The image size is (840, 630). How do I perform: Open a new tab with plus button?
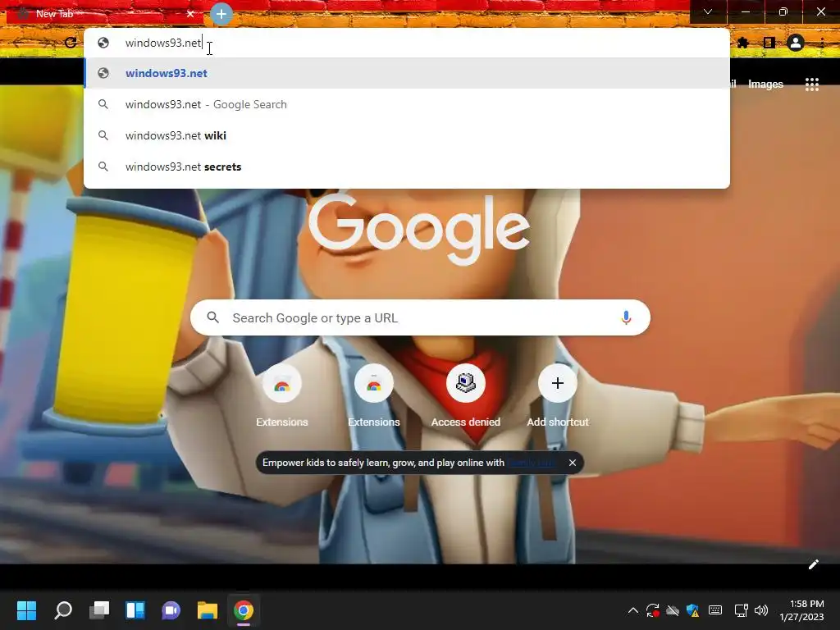point(221,14)
